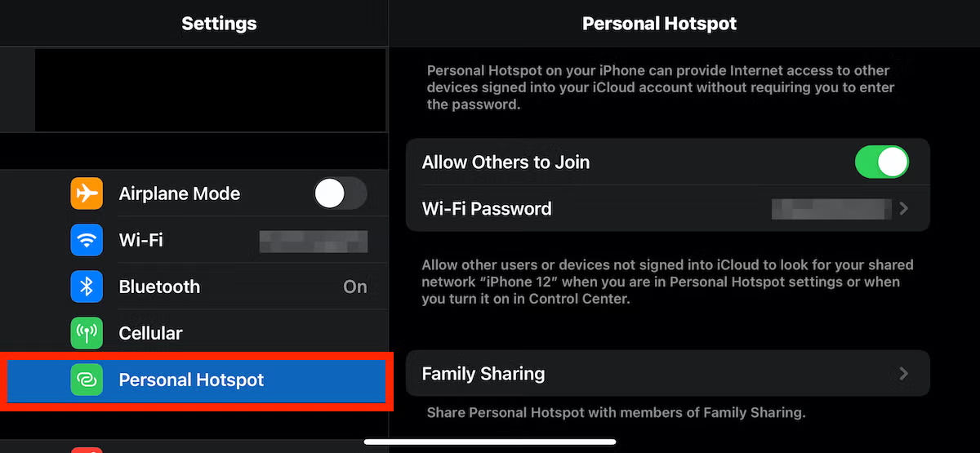Image resolution: width=980 pixels, height=453 pixels.
Task: Select the Personal Hotspot sidebar label
Action: (x=191, y=380)
